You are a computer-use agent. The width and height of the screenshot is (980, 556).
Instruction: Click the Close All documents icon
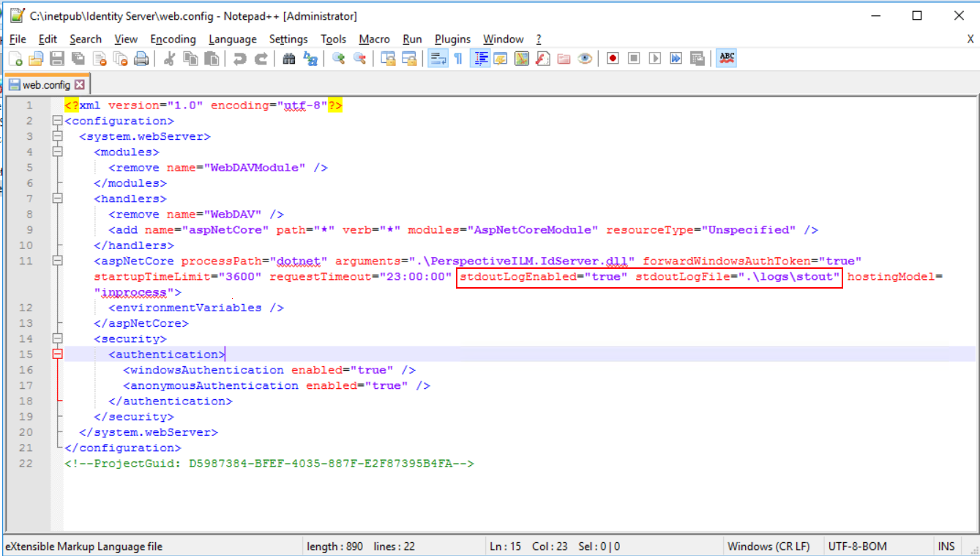point(121,59)
